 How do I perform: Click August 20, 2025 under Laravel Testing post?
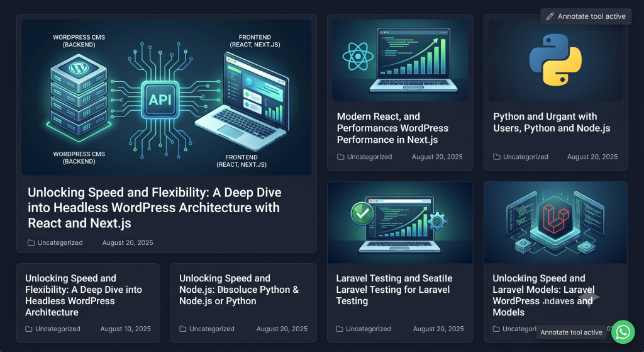click(x=438, y=329)
